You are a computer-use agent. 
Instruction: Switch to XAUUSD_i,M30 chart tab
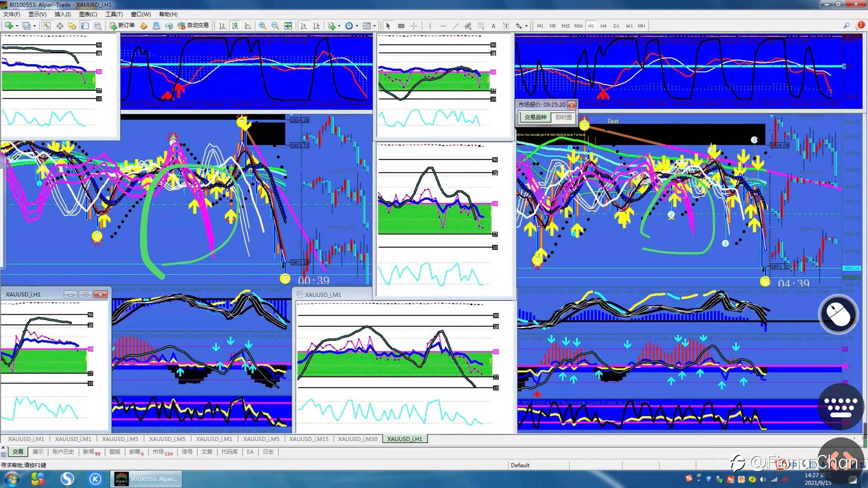357,439
